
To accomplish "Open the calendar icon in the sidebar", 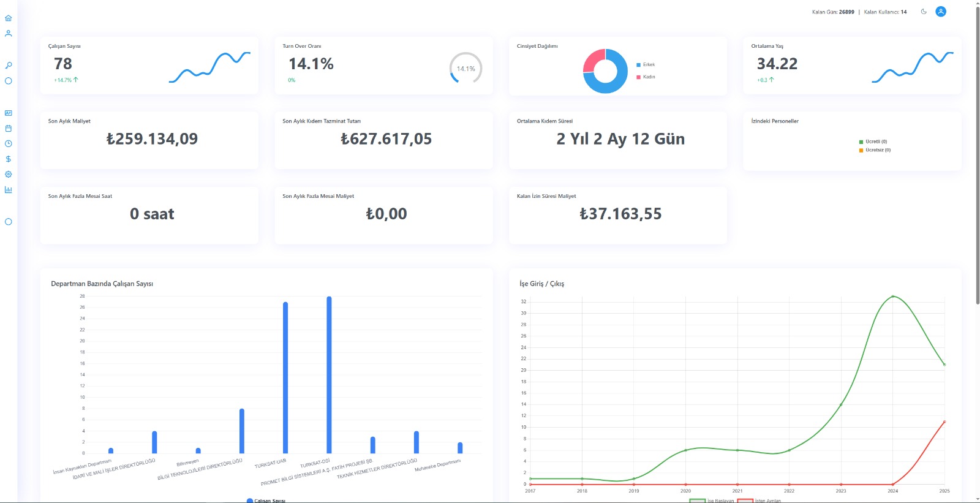I will (8, 129).
